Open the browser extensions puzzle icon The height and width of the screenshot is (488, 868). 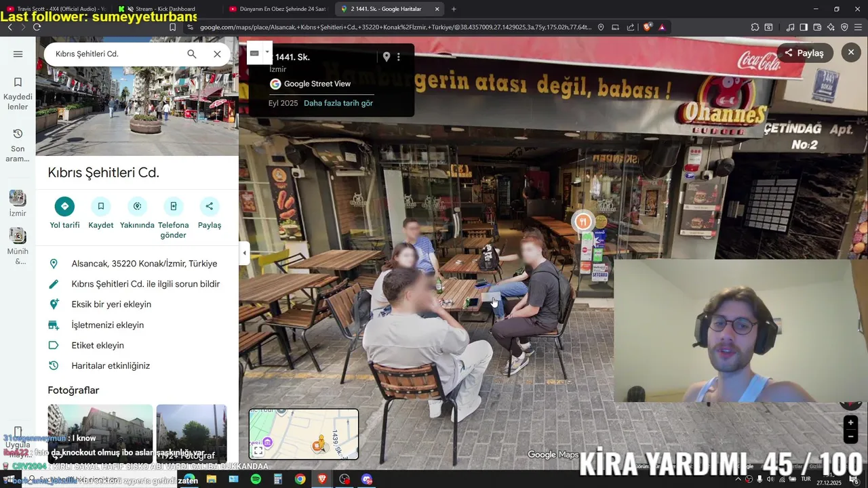(755, 27)
